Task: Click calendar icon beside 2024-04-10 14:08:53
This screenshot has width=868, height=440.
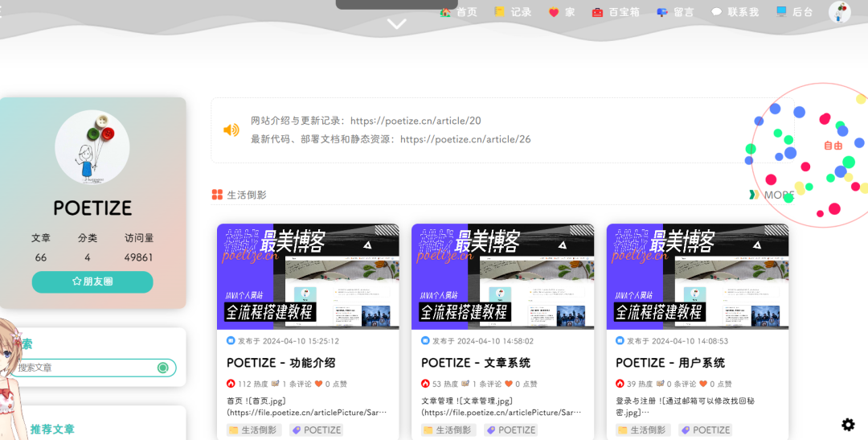Action: pyautogui.click(x=620, y=340)
